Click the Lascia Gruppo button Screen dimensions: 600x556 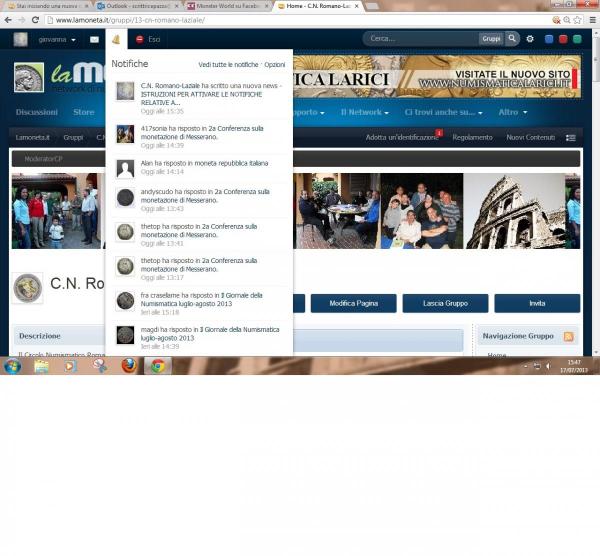point(445,303)
